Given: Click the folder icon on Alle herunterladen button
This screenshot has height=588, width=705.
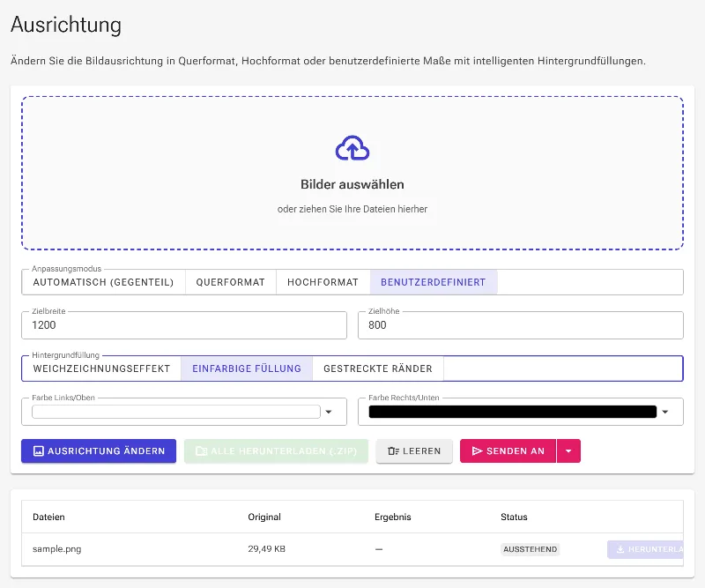Looking at the screenshot, I should coord(202,450).
